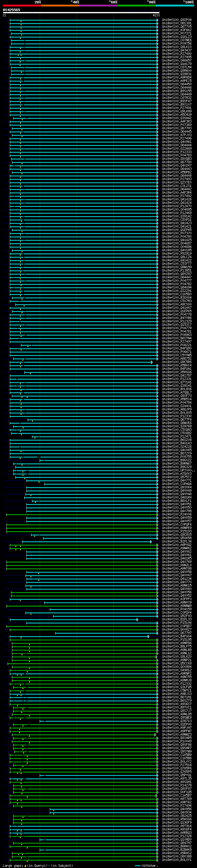Click the purple ~60% identity legend bar
The image size is (197, 868).
99,6
